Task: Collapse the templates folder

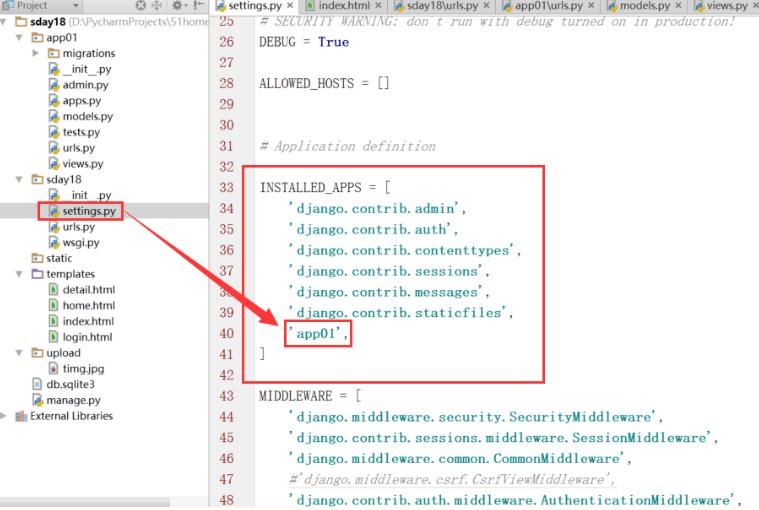Action: point(19,274)
